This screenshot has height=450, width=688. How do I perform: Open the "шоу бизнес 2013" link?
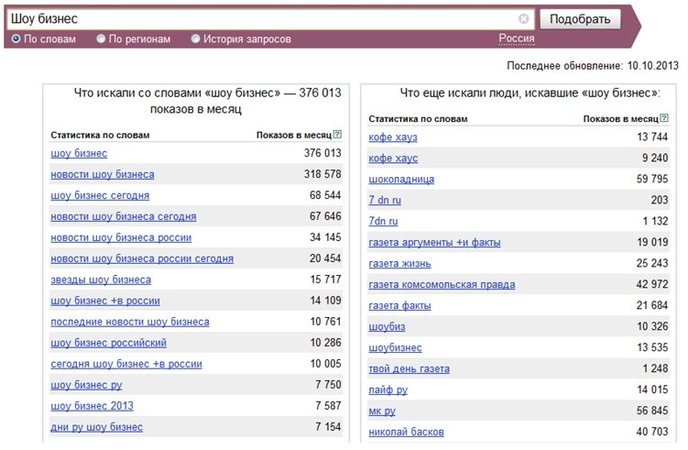click(92, 406)
